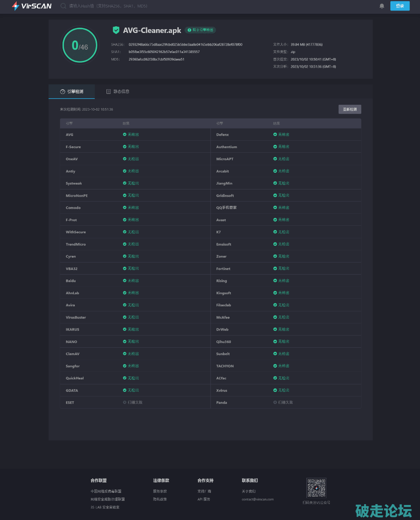This screenshot has height=520, width=420.
Task: Open the 静态信息 tab
Action: [118, 91]
